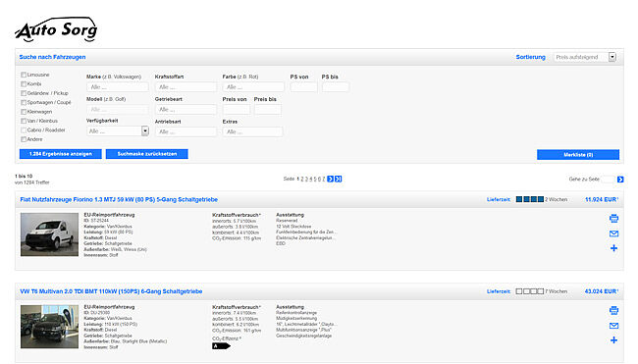Open the white Fiat Fiorino thumbnail

click(x=50, y=234)
